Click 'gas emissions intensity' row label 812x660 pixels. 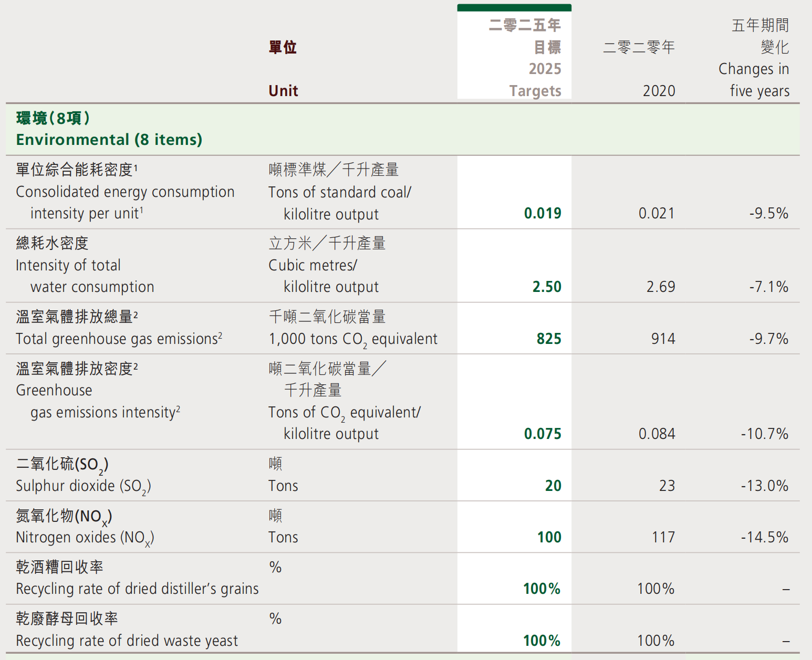[105, 412]
